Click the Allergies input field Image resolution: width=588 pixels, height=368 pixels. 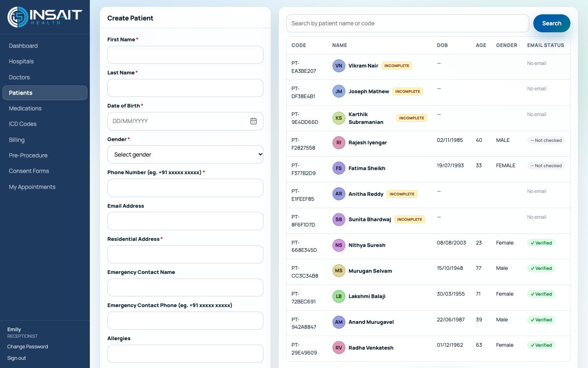pyautogui.click(x=185, y=354)
